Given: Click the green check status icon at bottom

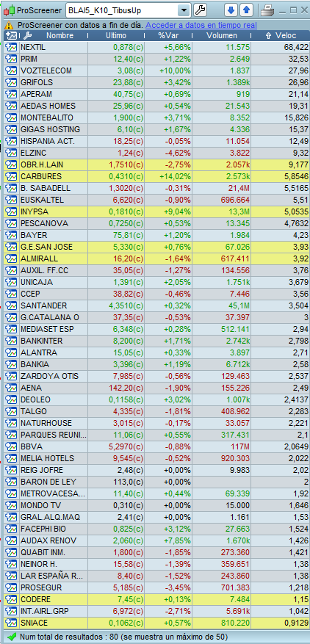Looking at the screenshot, I should (12, 637).
